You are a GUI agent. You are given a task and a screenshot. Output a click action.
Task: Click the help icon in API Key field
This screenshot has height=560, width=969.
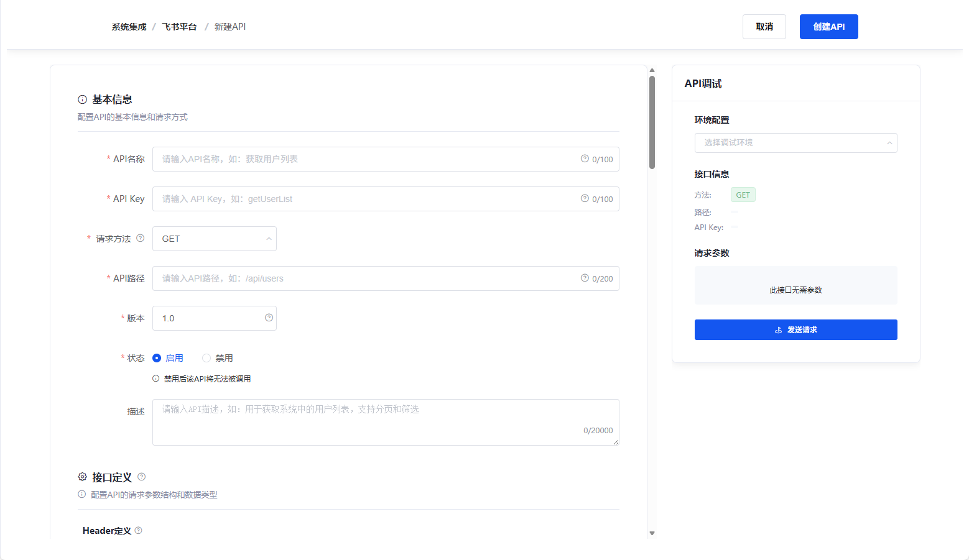pos(585,198)
